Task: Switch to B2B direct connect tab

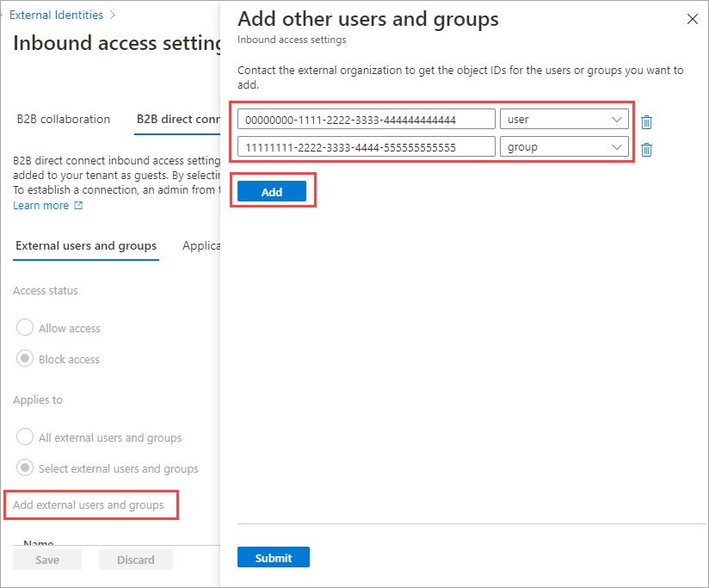Action: [x=179, y=119]
